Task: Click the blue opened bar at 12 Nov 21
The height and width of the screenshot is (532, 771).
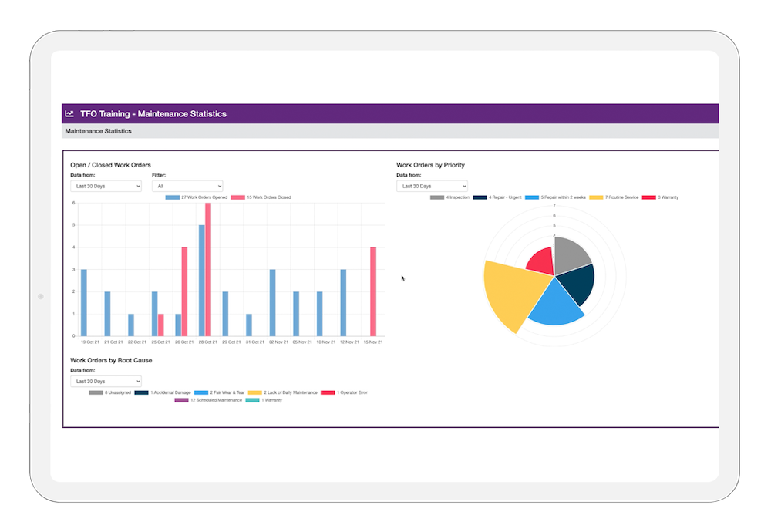Action: [343, 302]
